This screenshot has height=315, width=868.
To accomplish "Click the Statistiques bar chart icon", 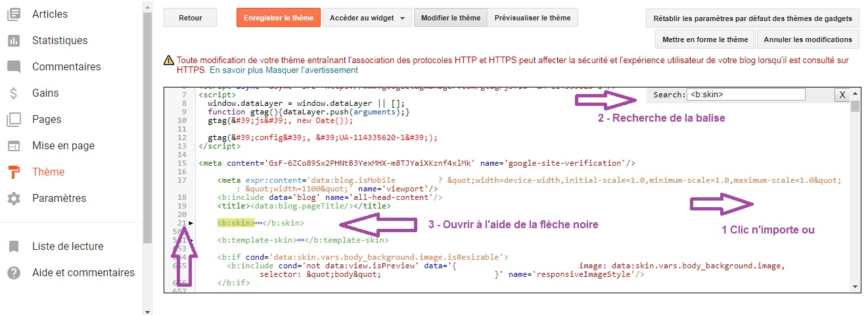I will click(x=14, y=40).
